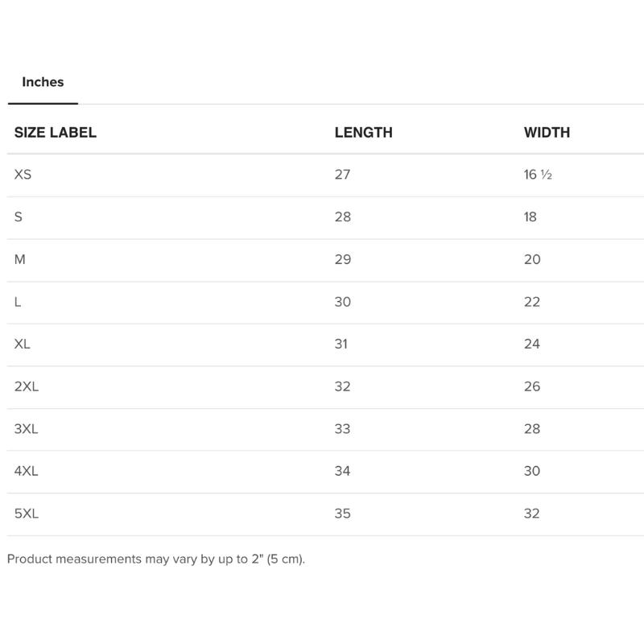Select the width value 20 for M
This screenshot has height=644, width=644.
point(532,259)
